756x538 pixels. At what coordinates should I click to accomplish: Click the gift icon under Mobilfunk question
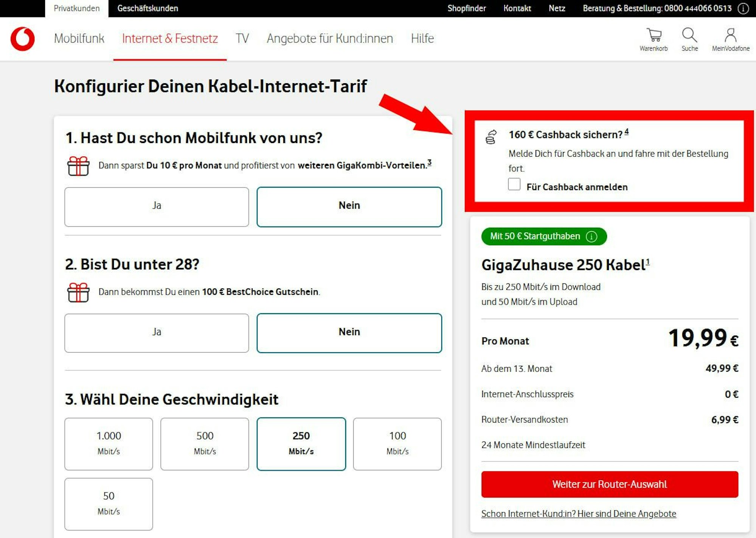(78, 166)
